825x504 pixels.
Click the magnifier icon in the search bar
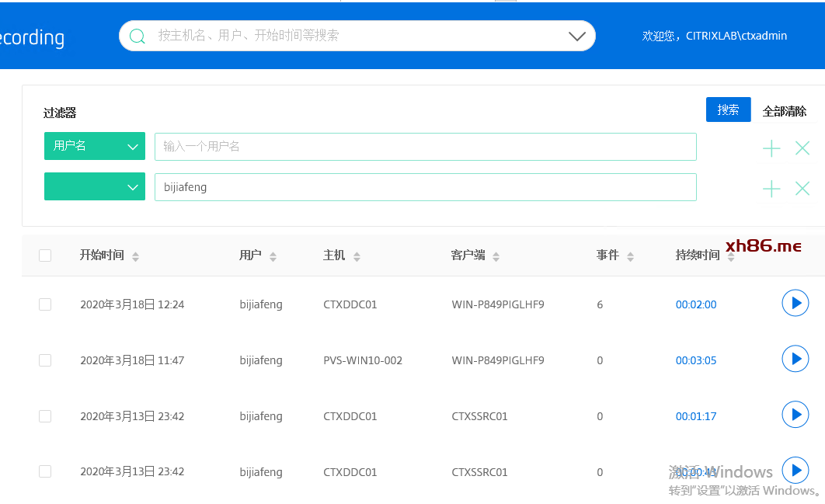tap(137, 36)
